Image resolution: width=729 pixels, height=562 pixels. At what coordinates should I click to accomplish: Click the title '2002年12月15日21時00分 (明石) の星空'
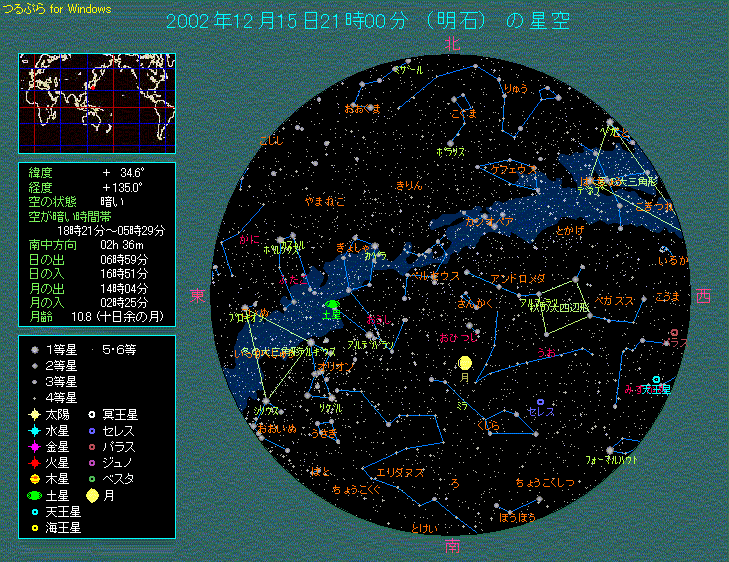pyautogui.click(x=368, y=20)
